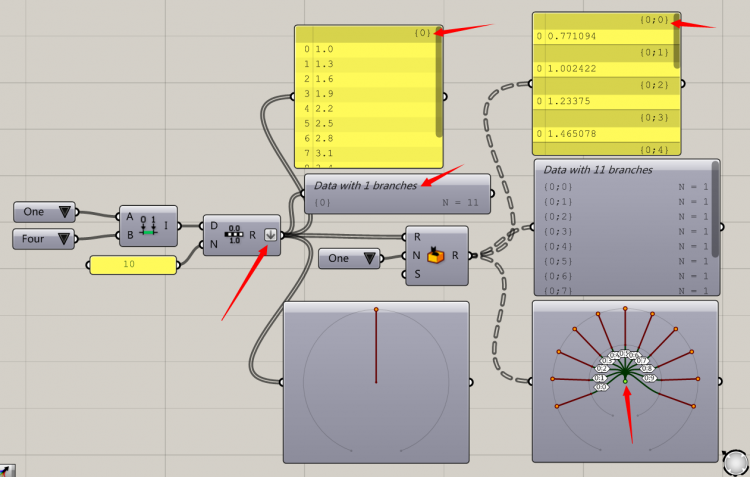Screen dimensions: 750x477
Task: Click the I output of Construct Domain
Action: click(166, 225)
